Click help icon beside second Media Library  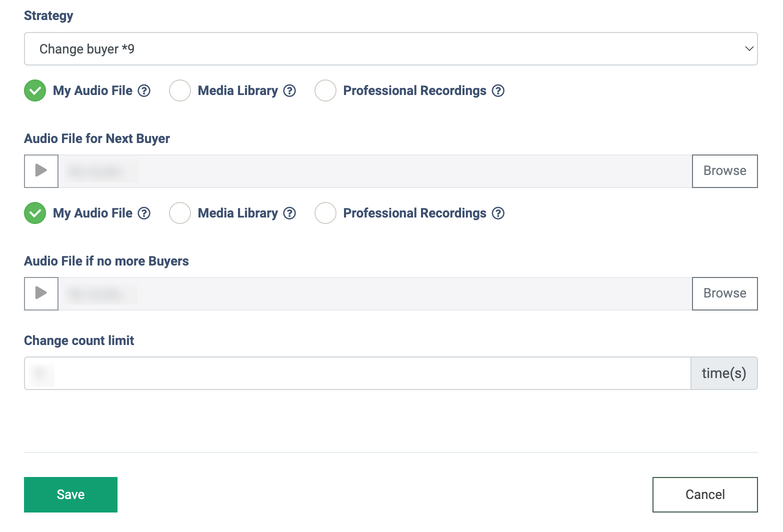pyautogui.click(x=289, y=213)
